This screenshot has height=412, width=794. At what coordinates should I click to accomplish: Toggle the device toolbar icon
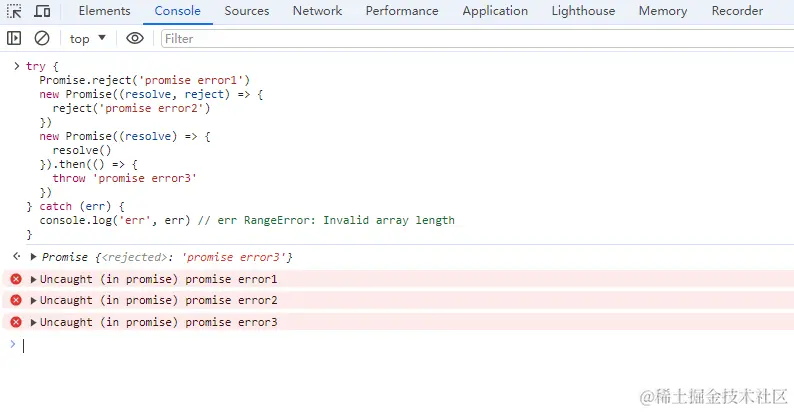click(42, 11)
